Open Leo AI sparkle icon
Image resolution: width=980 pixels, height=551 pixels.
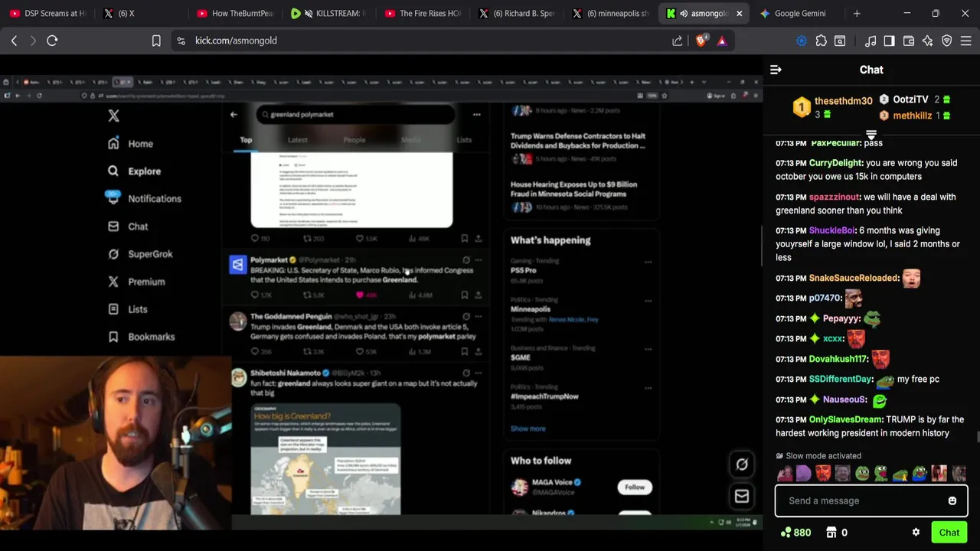pos(927,41)
